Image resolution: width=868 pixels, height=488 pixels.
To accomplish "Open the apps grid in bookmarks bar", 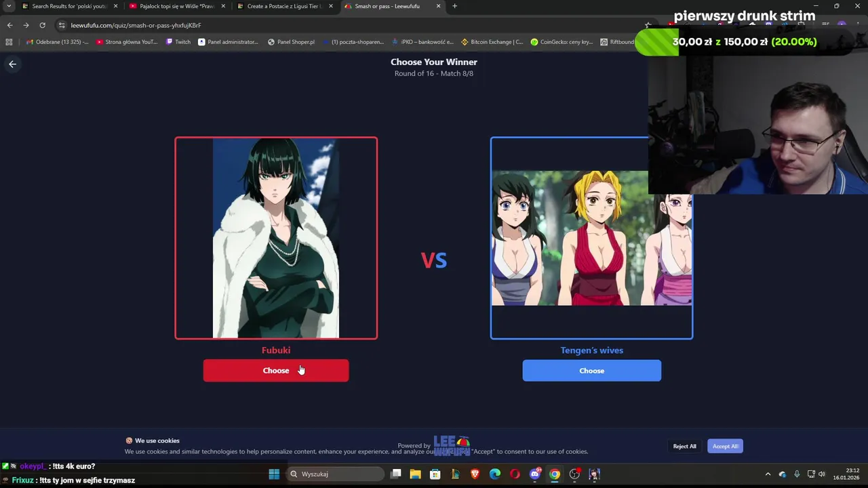I will click(9, 42).
